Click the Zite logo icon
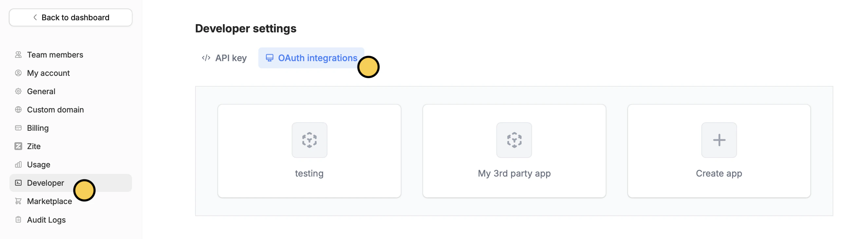The width and height of the screenshot is (868, 239). pyautogui.click(x=18, y=146)
